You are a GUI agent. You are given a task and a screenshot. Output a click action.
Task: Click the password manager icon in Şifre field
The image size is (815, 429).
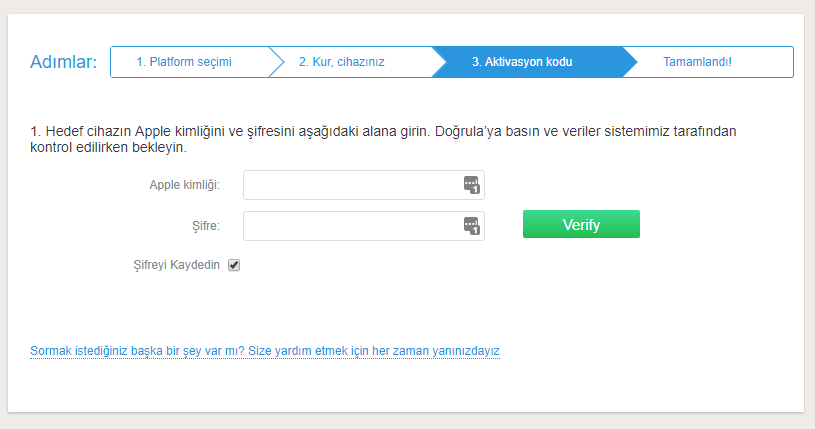[x=472, y=226]
